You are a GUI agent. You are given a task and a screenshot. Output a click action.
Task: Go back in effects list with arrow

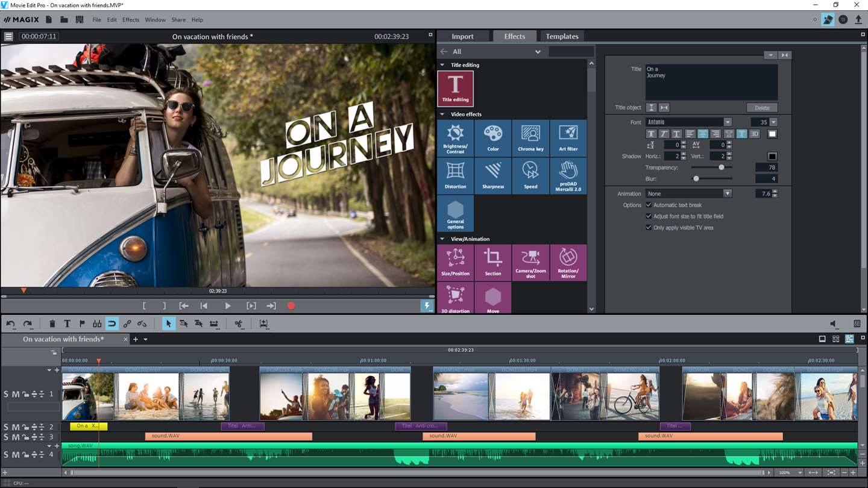point(444,52)
